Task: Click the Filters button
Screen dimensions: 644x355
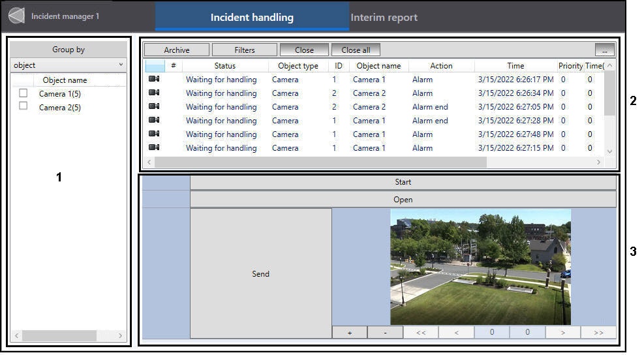Action: tap(245, 50)
